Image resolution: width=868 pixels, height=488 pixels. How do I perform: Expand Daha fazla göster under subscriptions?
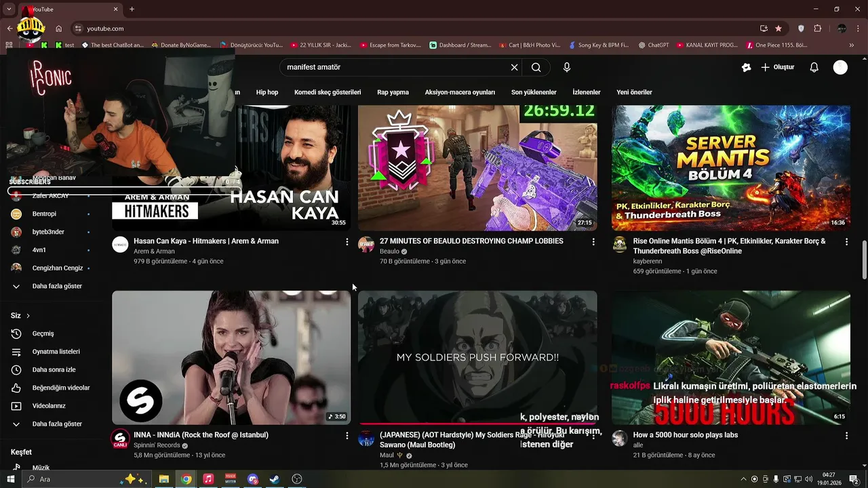[x=56, y=286]
